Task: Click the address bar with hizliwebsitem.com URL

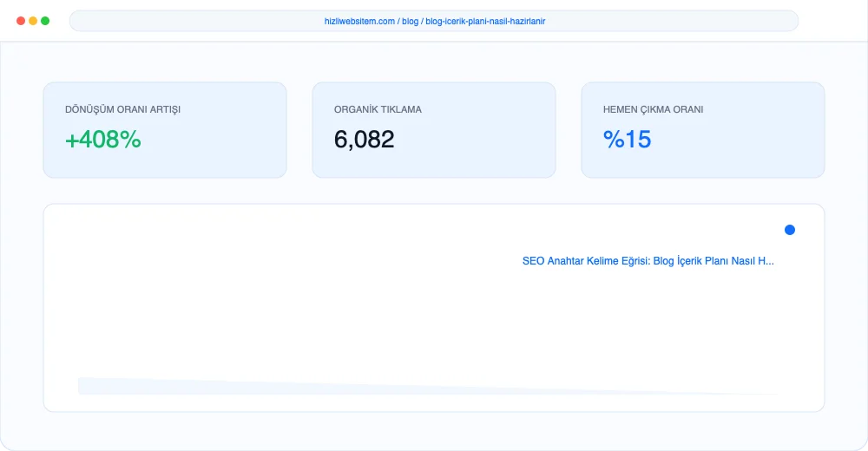Action: (433, 21)
